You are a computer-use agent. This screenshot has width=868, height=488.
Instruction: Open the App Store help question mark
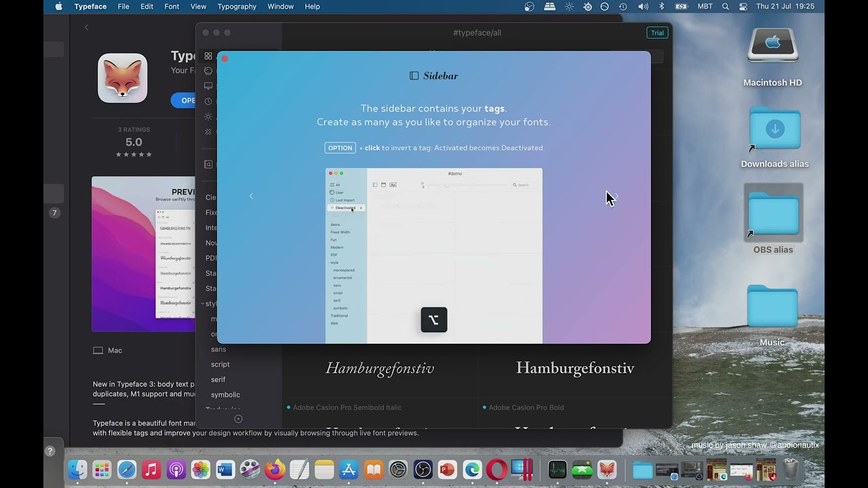pyautogui.click(x=50, y=451)
